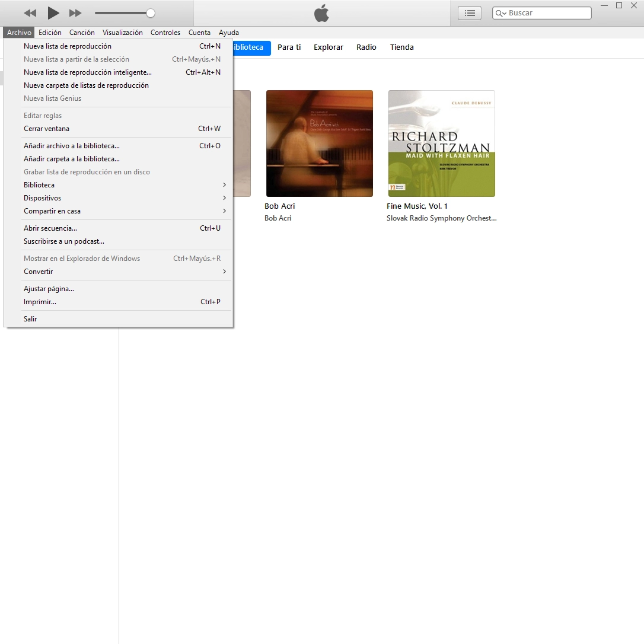This screenshot has height=644, width=644.
Task: Click Salir to exit iTunes
Action: click(x=30, y=319)
